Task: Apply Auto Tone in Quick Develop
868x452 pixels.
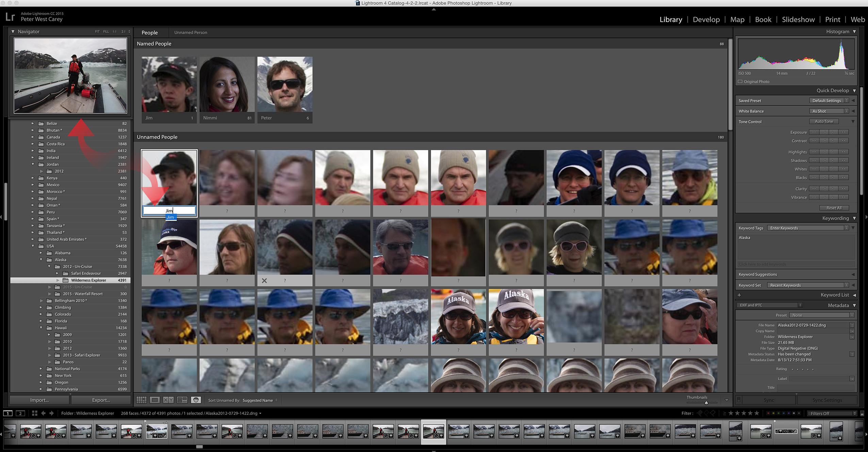Action: (x=824, y=122)
